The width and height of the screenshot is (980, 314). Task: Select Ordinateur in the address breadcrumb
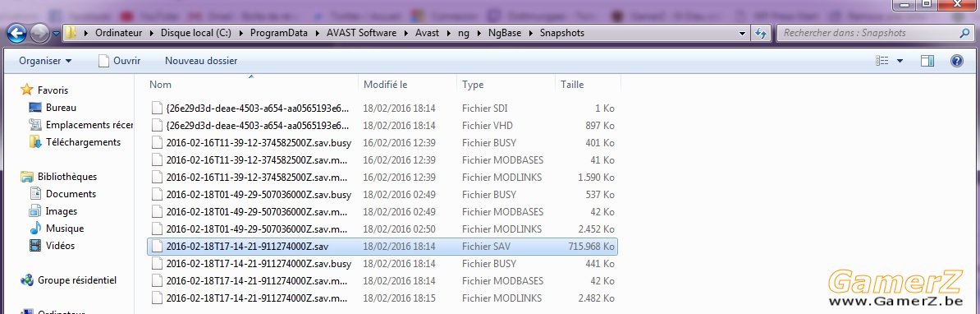[x=118, y=33]
